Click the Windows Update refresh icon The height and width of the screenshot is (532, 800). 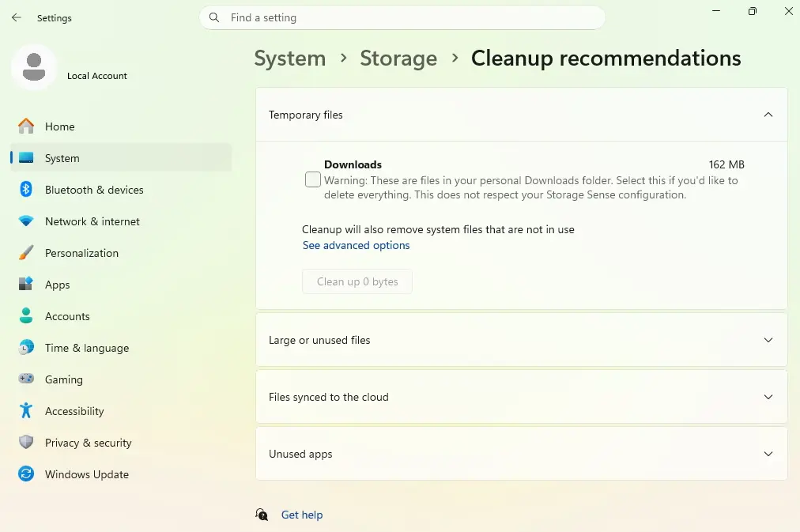coord(26,474)
